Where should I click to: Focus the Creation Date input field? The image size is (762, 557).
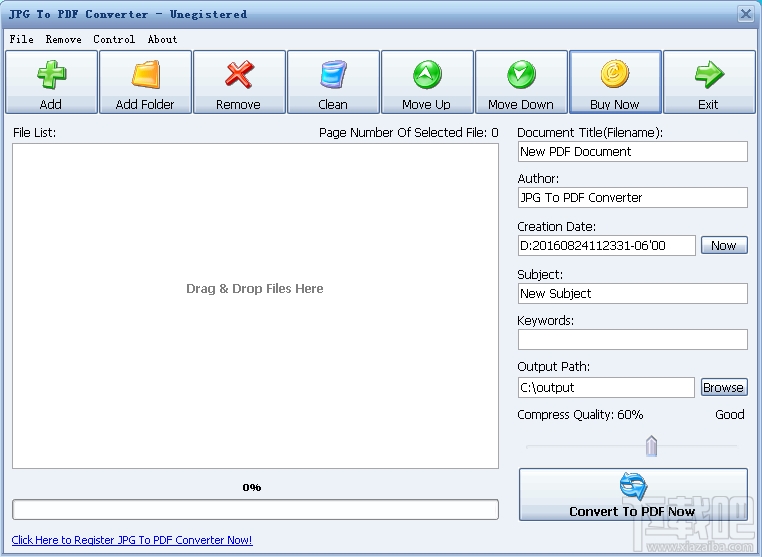coord(606,245)
